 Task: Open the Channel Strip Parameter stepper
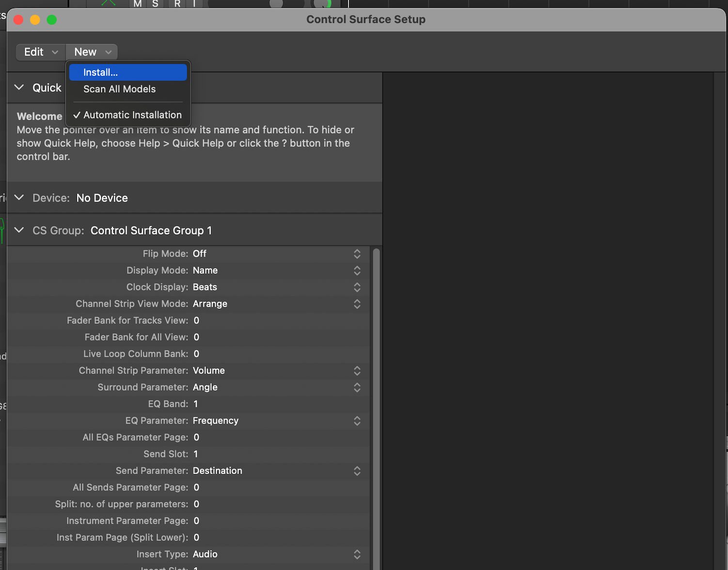pyautogui.click(x=357, y=371)
